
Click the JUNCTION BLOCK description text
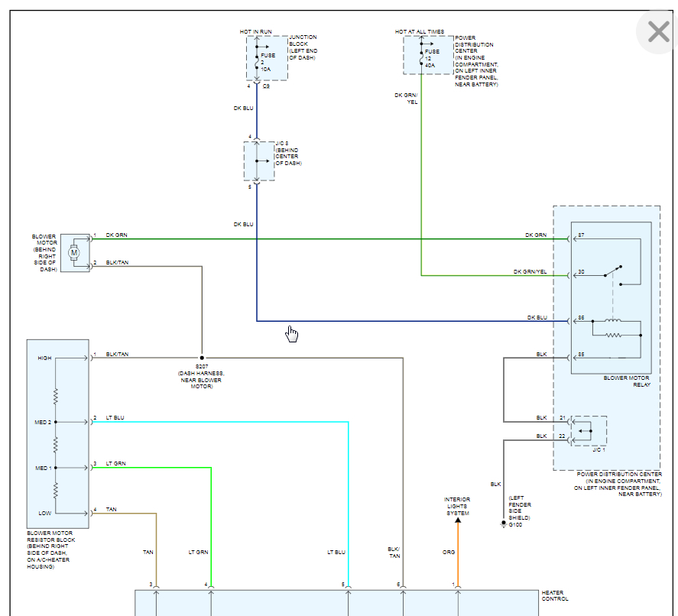click(303, 47)
